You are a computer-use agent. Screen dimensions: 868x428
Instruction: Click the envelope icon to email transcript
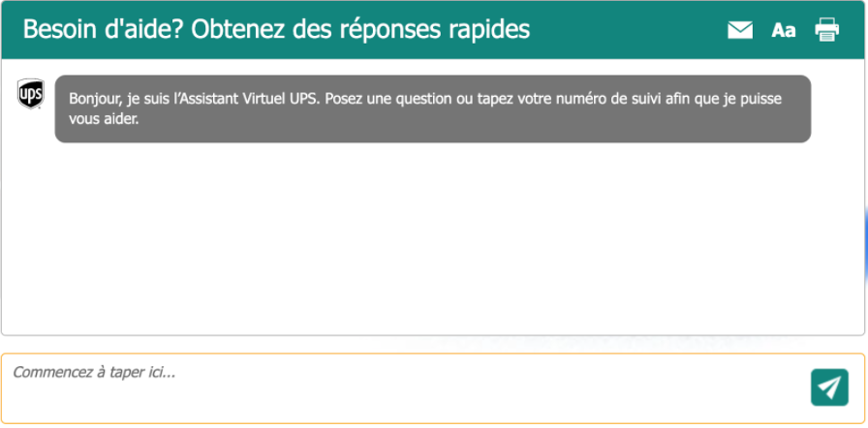click(x=739, y=30)
